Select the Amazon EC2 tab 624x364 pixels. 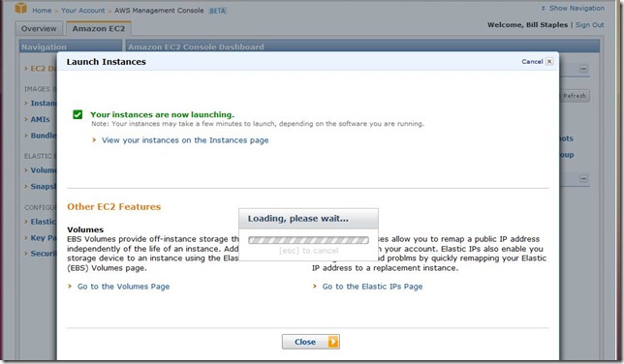(98, 29)
